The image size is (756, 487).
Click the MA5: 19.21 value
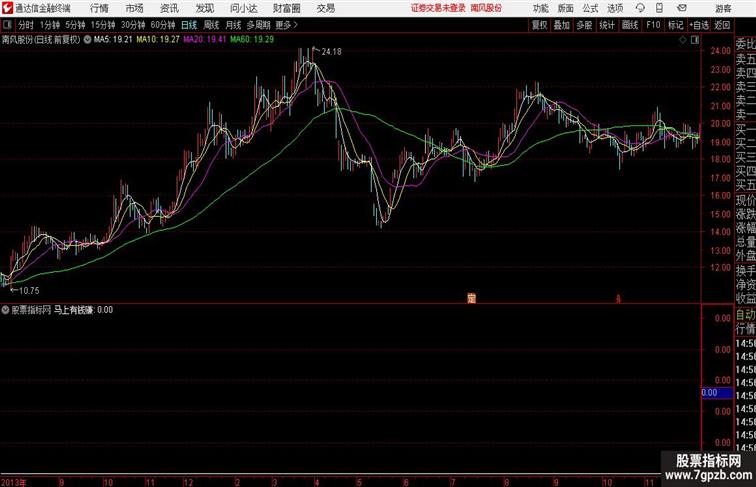pos(113,40)
